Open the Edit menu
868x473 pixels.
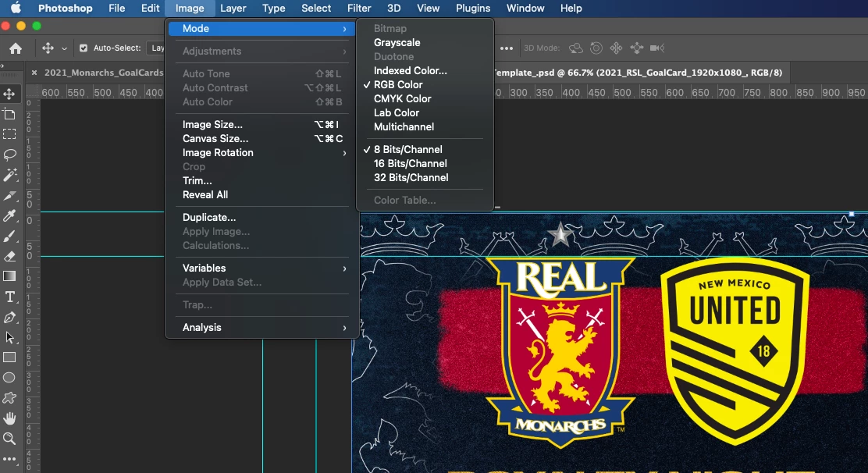[150, 9]
